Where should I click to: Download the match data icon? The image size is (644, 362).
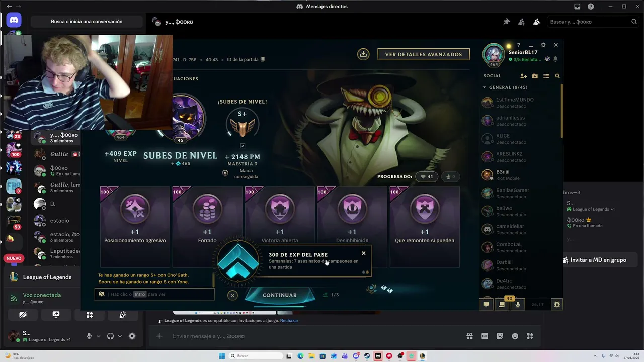(363, 54)
